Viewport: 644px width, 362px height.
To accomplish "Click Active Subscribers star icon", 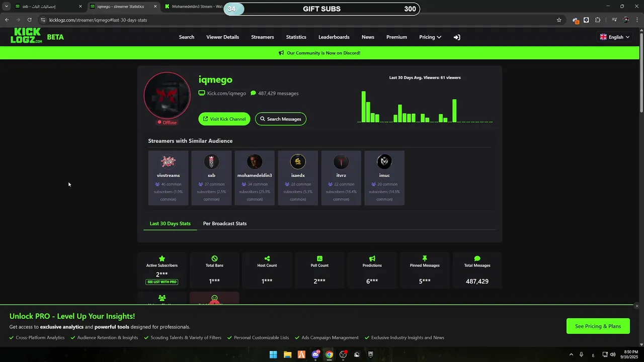I will [x=162, y=258].
